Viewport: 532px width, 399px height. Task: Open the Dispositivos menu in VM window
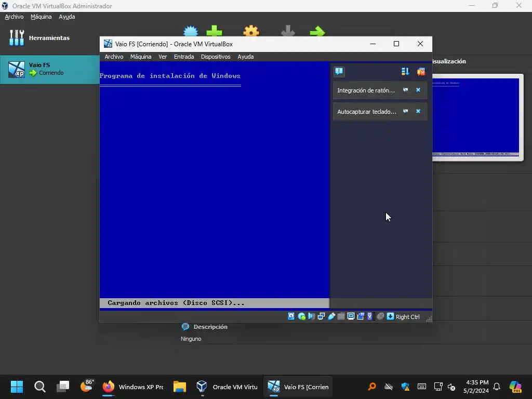(216, 57)
